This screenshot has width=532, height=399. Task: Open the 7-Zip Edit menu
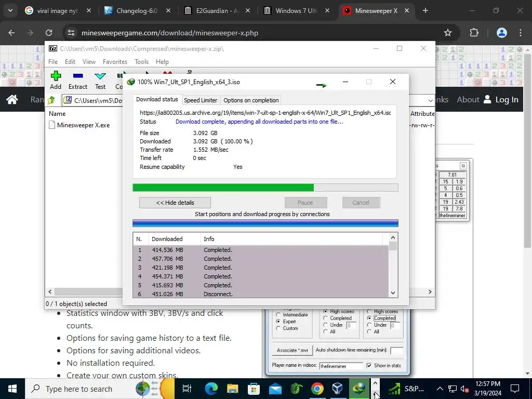point(70,62)
